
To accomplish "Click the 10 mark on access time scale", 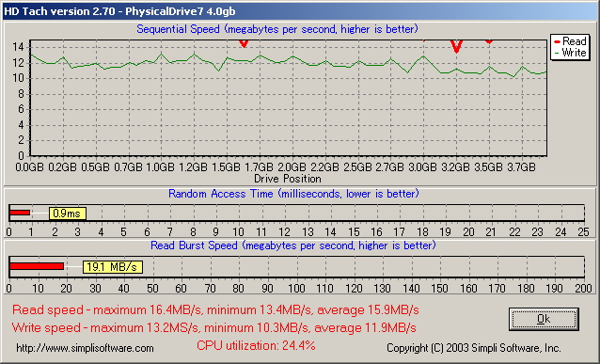I will pyautogui.click(x=238, y=232).
